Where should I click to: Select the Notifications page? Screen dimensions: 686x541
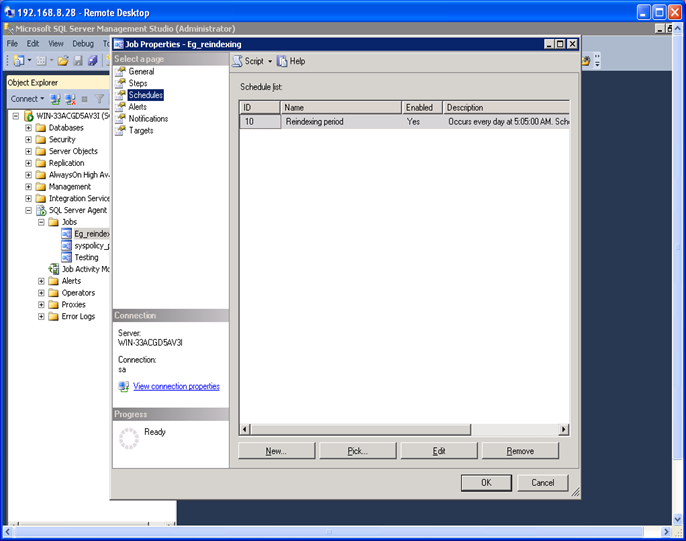pos(148,119)
